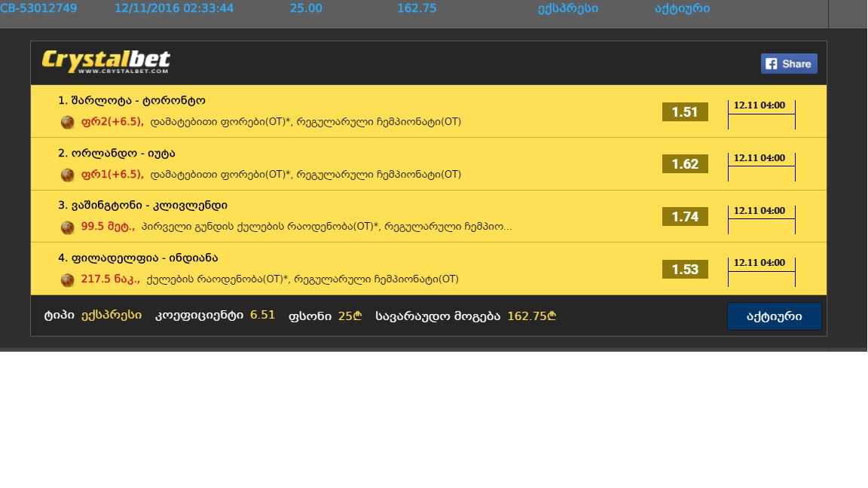The width and height of the screenshot is (868, 488).
Task: Select the 1.51 odds box
Action: (x=685, y=111)
